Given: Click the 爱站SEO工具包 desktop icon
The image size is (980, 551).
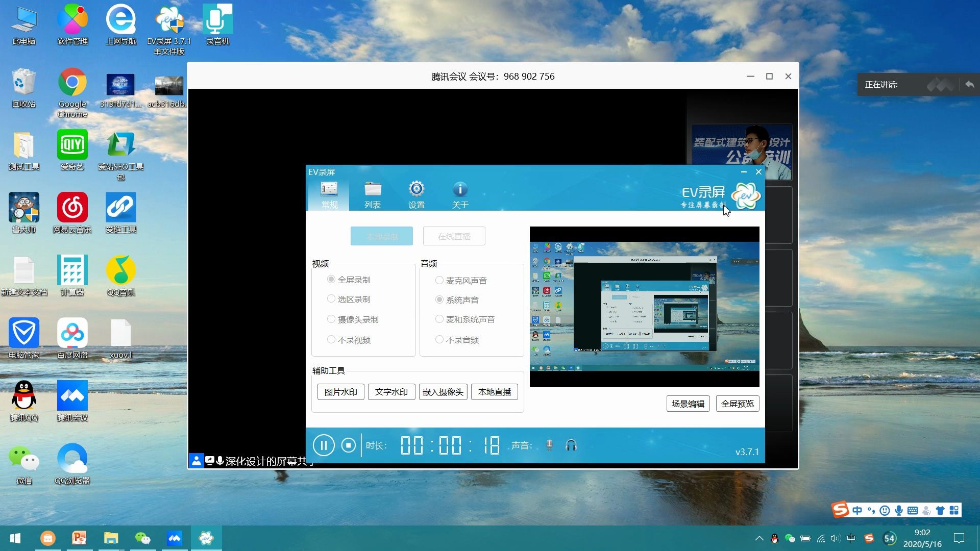Looking at the screenshot, I should 121,156.
